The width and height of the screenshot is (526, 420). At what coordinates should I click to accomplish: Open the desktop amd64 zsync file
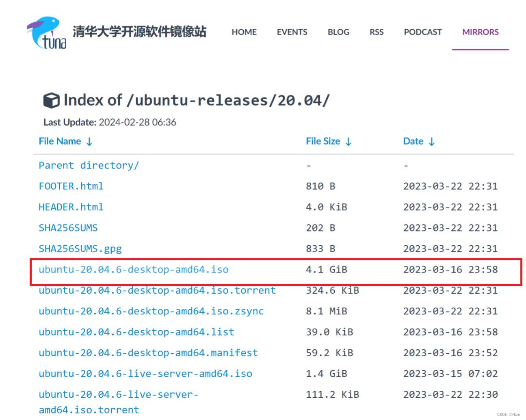click(x=151, y=311)
